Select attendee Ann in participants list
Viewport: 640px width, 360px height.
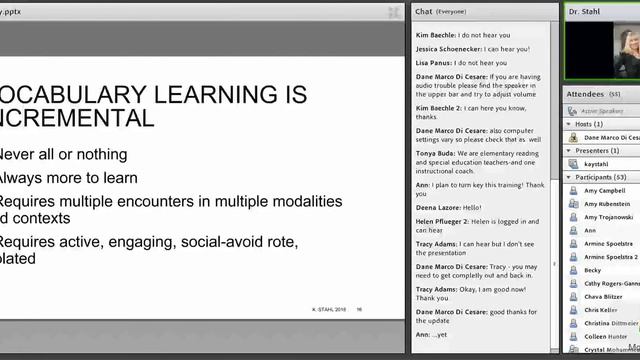[590, 230]
